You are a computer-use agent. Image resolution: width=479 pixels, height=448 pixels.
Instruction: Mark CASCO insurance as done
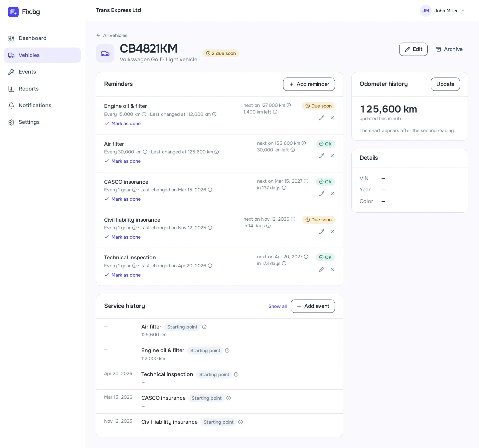(122, 199)
